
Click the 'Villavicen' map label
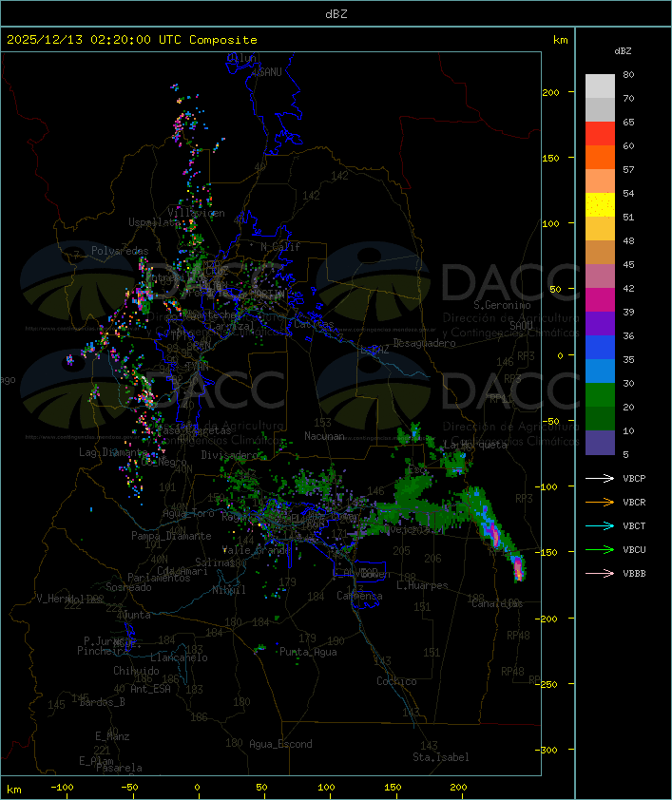[x=197, y=213]
